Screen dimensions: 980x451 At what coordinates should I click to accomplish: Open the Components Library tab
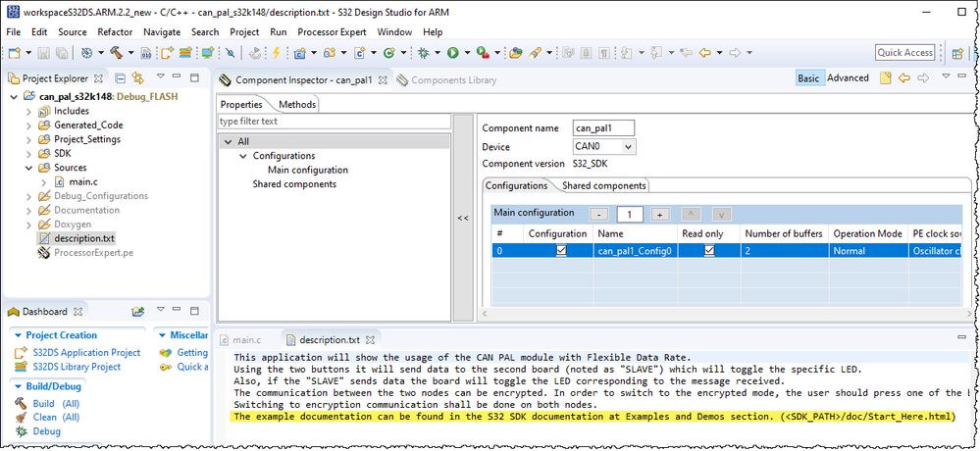pos(447,80)
